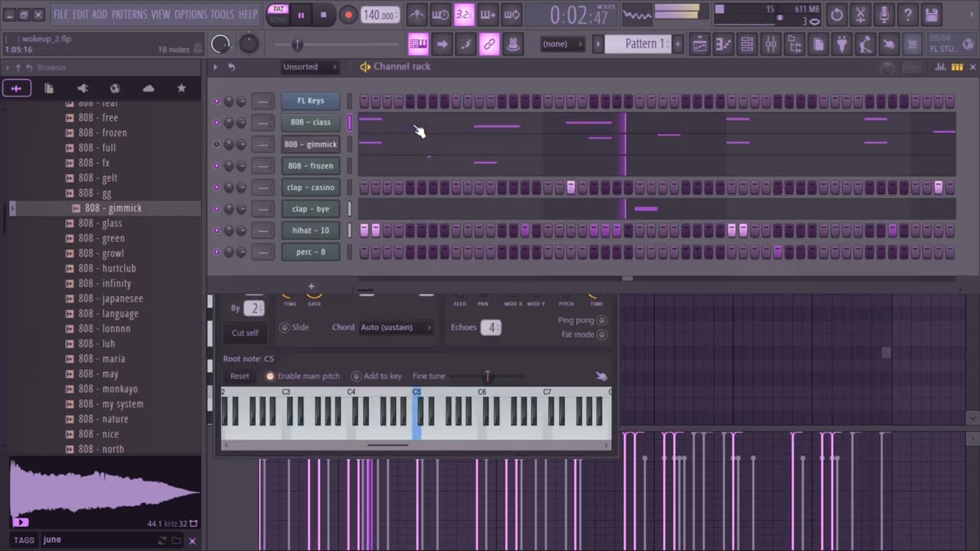Toggle Enable main pitch

(x=269, y=376)
